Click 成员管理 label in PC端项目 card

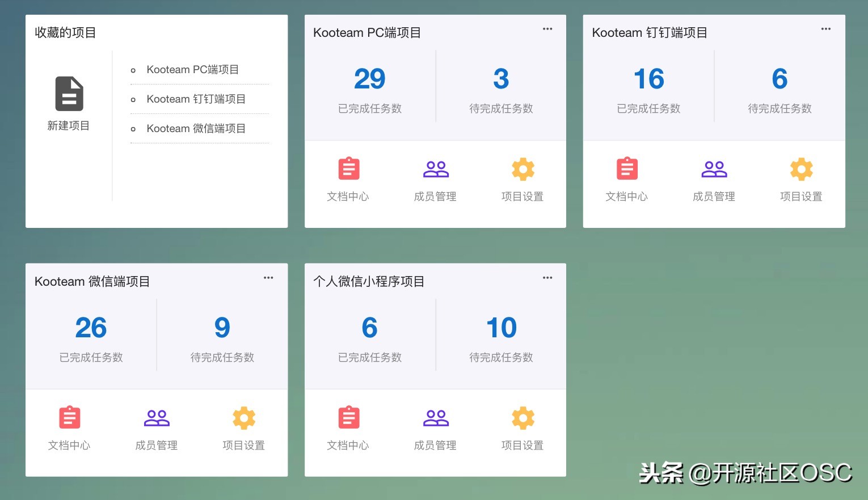coord(435,197)
